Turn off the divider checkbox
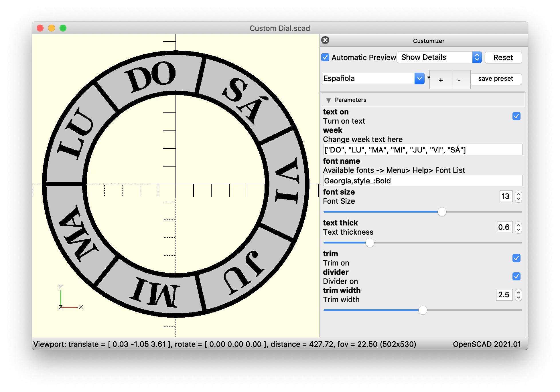This screenshot has width=560, height=392. [516, 276]
